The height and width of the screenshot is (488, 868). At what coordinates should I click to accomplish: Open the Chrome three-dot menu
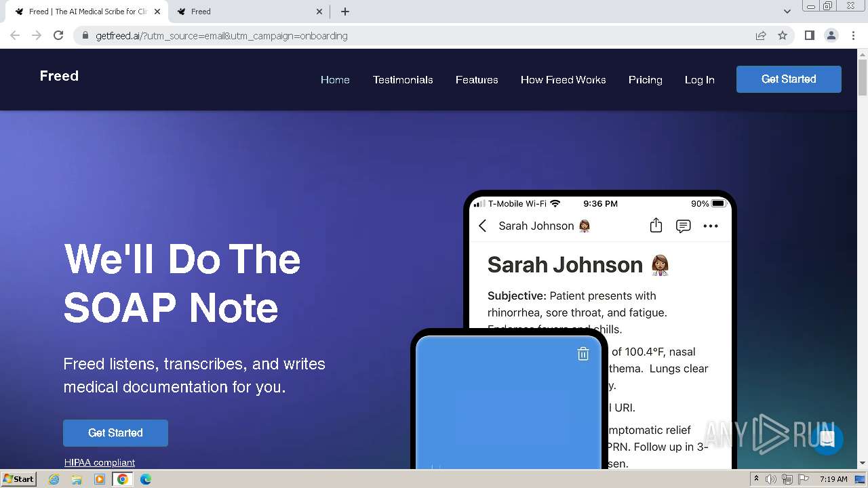pos(853,36)
